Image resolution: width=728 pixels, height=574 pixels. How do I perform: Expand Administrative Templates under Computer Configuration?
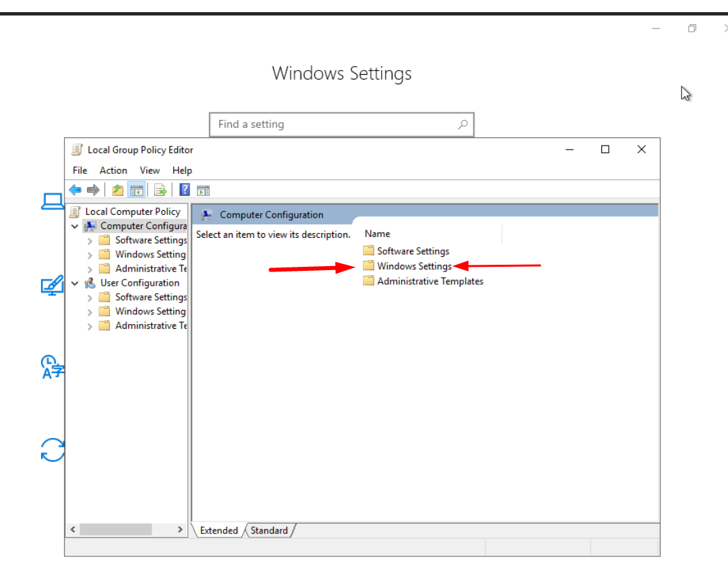(90, 269)
